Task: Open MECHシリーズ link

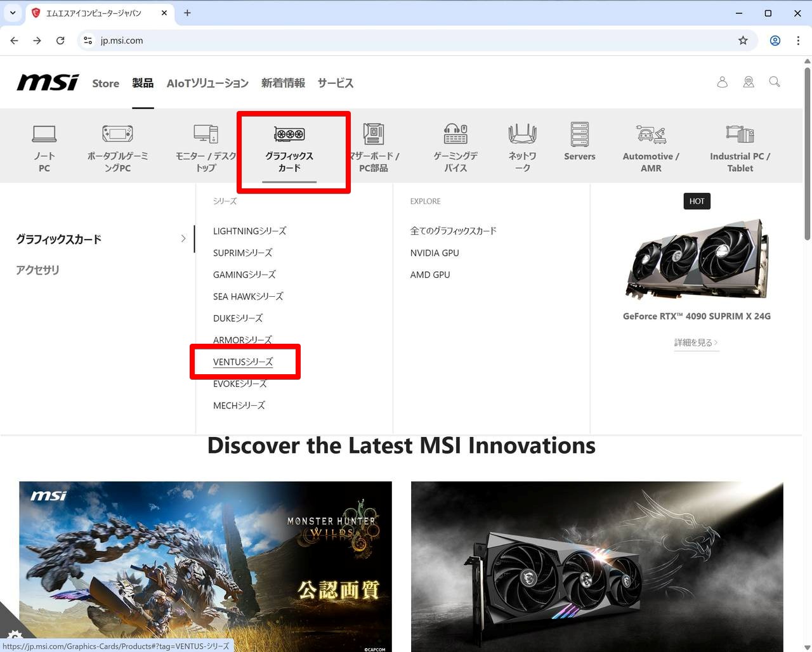Action: [239, 405]
